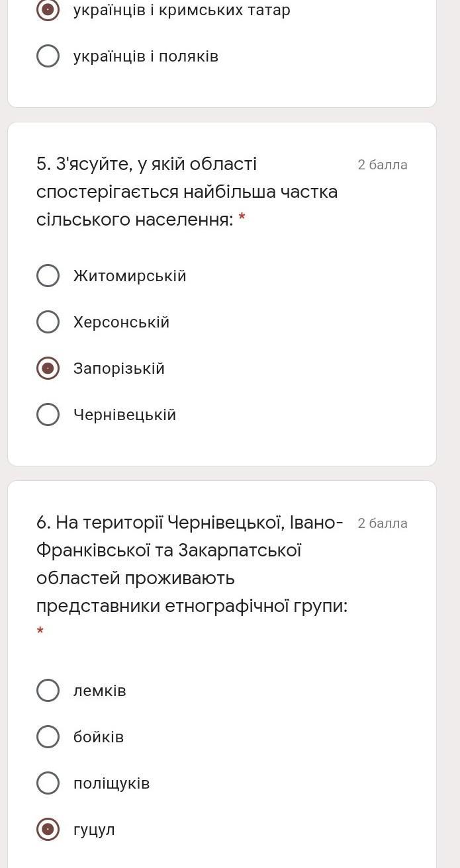Click the Чернівецькій option label text
Screen dimensions: 460x868
click(x=124, y=415)
